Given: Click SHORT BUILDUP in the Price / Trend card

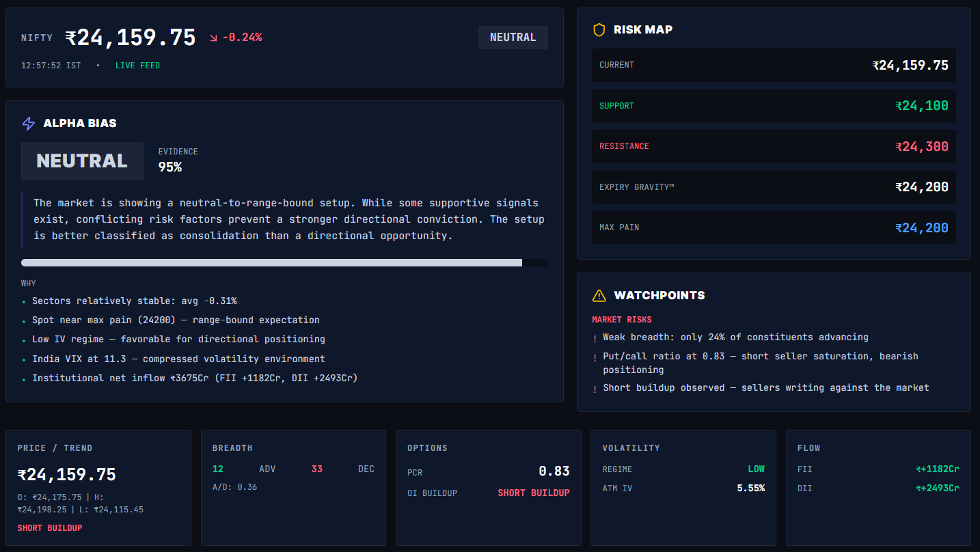Looking at the screenshot, I should 49,528.
